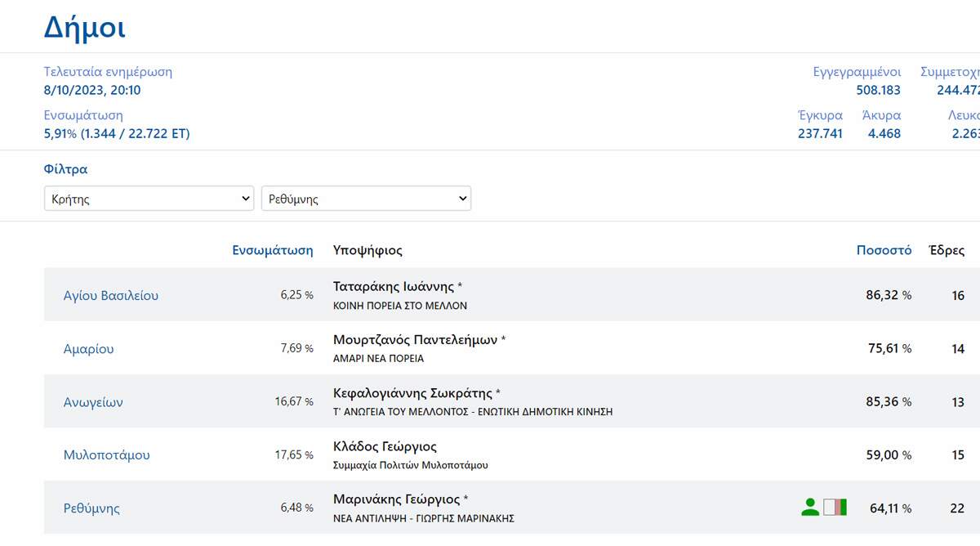Choose candidate Μαρινάκης Γεώργιος

396,499
